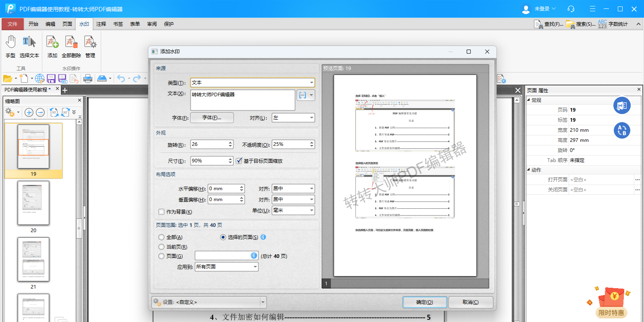
Task: Collapse the 动作 section in properties panel
Action: pyautogui.click(x=528, y=170)
